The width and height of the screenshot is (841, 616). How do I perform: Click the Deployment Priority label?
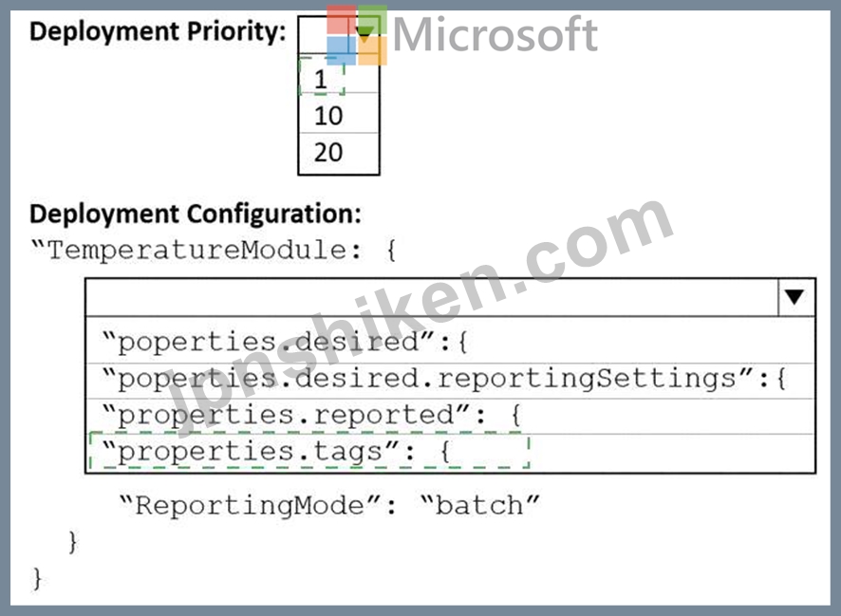[x=158, y=31]
